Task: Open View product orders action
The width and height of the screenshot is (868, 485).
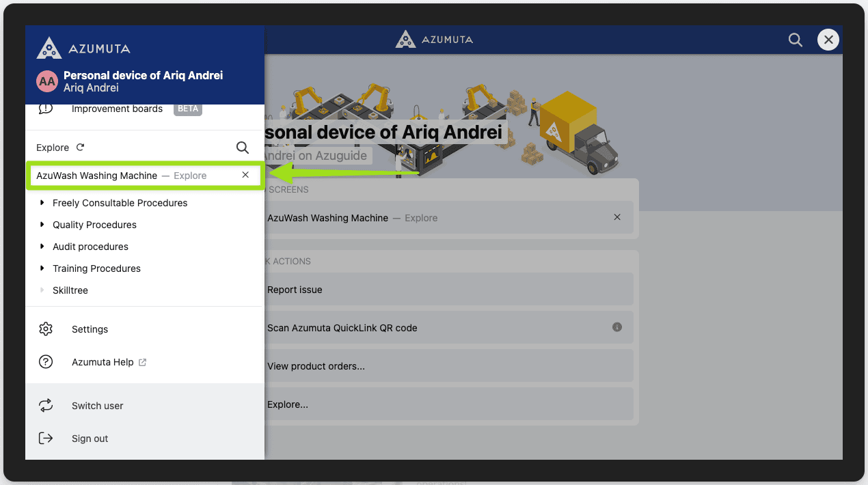Action: pyautogui.click(x=316, y=366)
